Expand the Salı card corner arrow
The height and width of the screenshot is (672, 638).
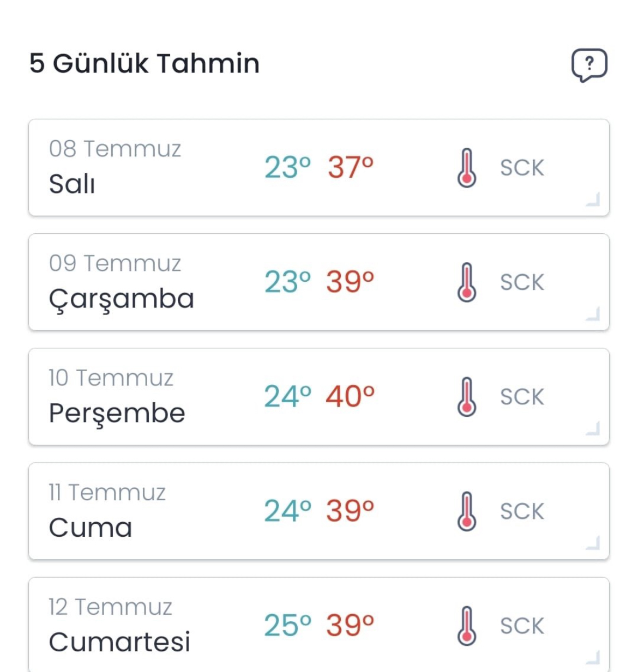click(593, 199)
